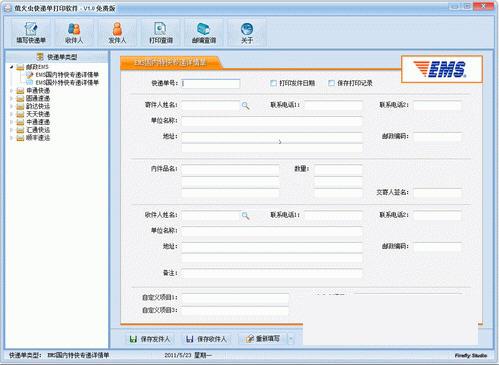This screenshot has width=499, height=365.
Task: Focus the recipient 联系电话2 field
Action: coord(438,215)
